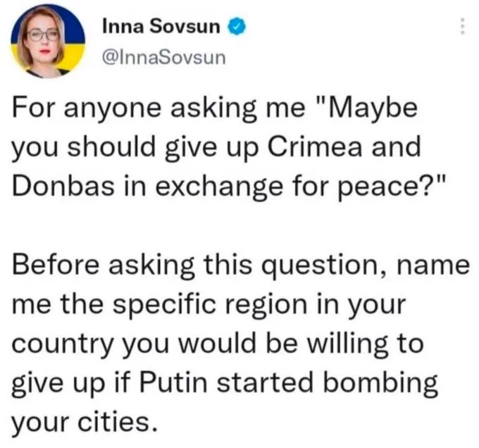
Task: Click the word Putin in the tweet
Action: 173,382
